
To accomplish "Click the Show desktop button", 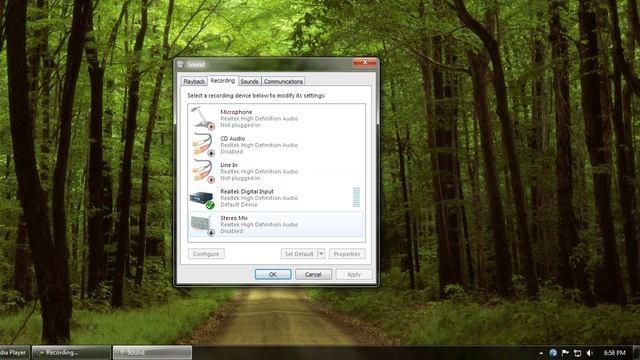I will 636,353.
